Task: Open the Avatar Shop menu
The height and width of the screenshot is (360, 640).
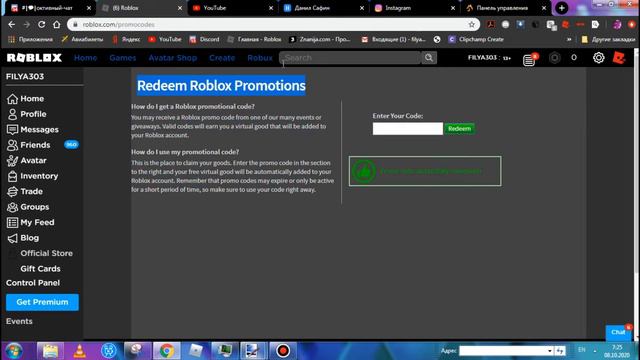Action: pos(173,58)
